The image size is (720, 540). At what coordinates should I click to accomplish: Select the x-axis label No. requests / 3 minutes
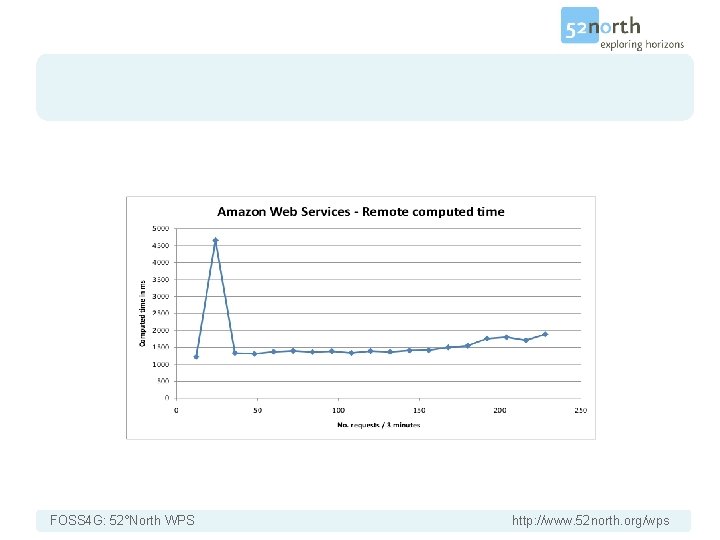[379, 425]
